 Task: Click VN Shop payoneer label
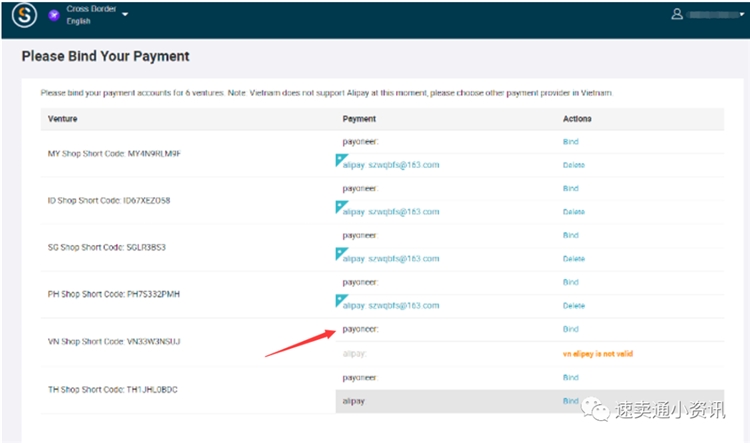[360, 330]
